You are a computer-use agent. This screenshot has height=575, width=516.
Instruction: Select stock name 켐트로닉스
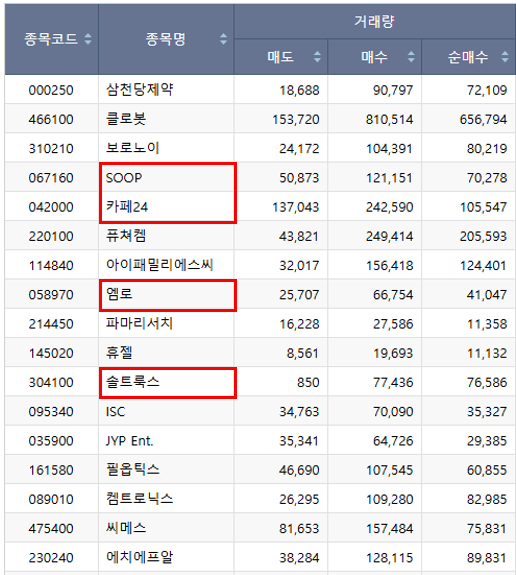click(x=139, y=499)
